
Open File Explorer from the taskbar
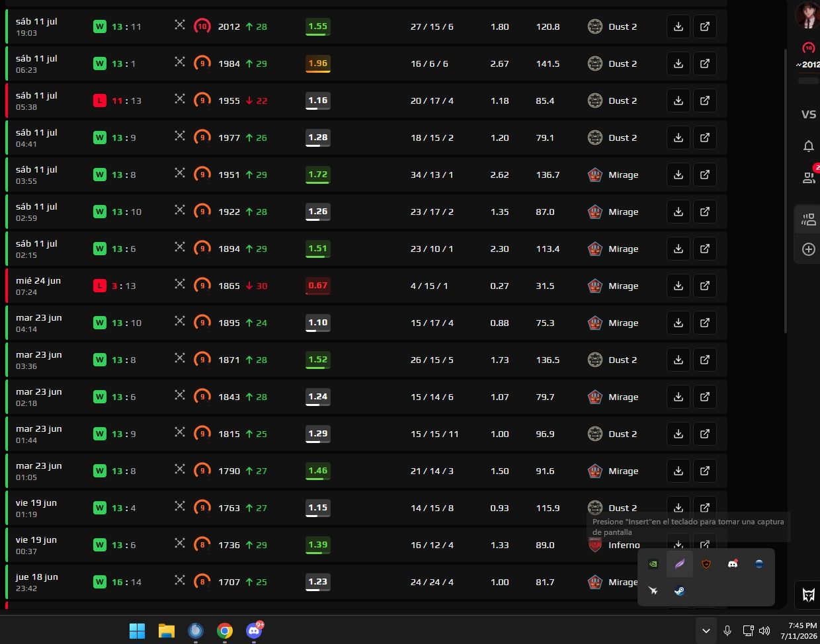166,631
